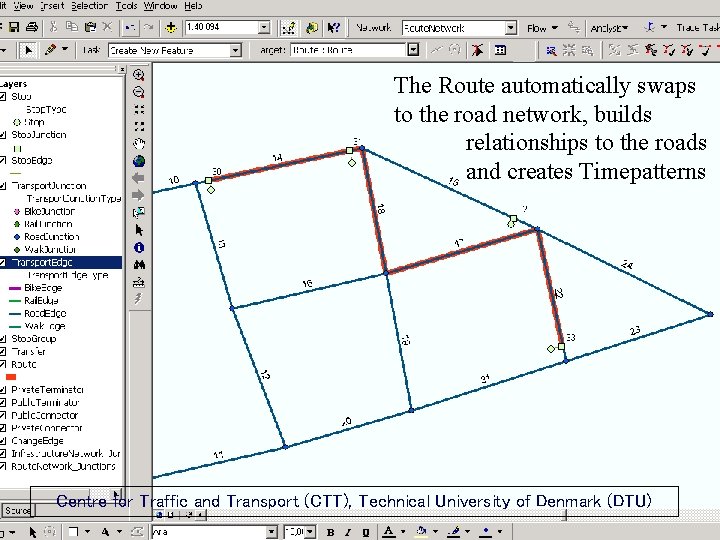
Task: Pick the font color A swatch
Action: click(x=388, y=532)
